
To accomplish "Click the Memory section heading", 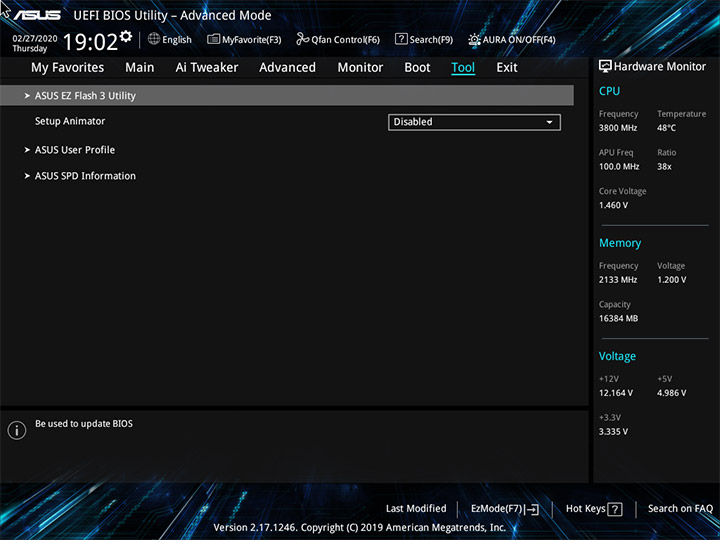I will (620, 243).
